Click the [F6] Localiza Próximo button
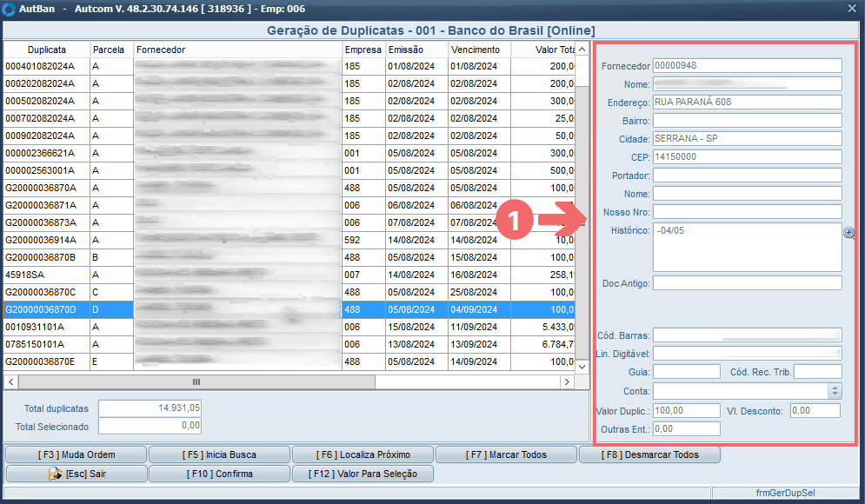This screenshot has height=504, width=865. tap(363, 455)
